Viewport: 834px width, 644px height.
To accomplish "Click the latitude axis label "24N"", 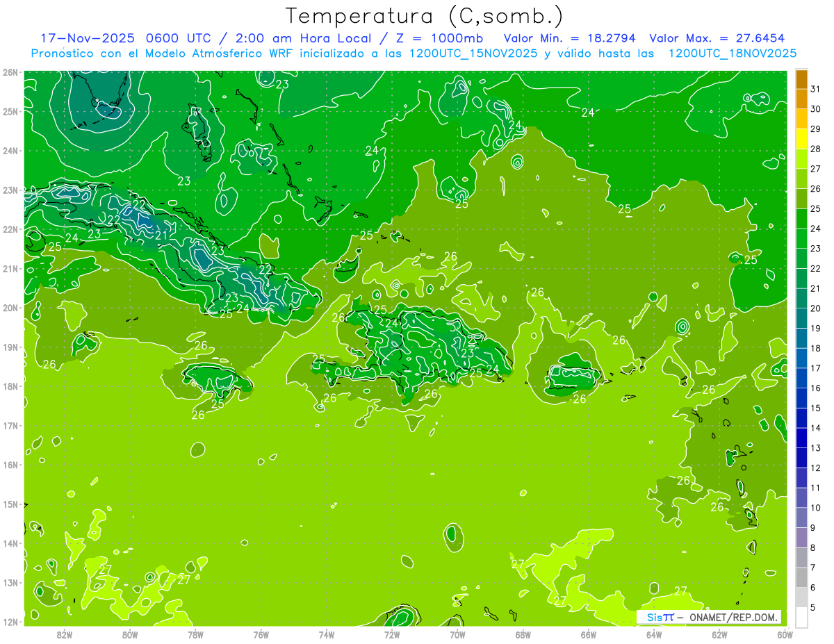I will click(10, 151).
